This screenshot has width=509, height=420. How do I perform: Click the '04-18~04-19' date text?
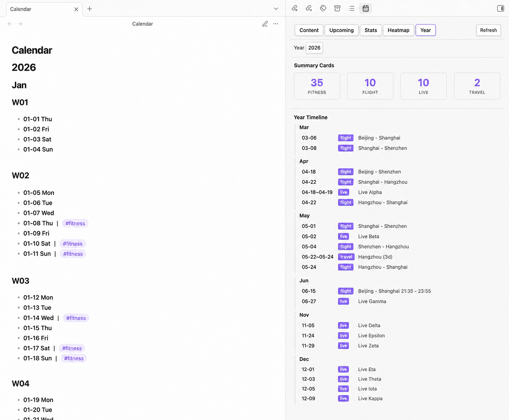[x=317, y=192]
